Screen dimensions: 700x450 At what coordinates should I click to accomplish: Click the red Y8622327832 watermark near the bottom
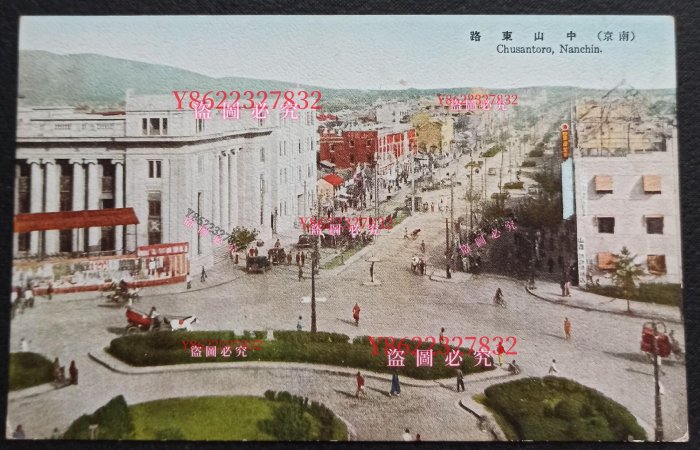pos(443,345)
